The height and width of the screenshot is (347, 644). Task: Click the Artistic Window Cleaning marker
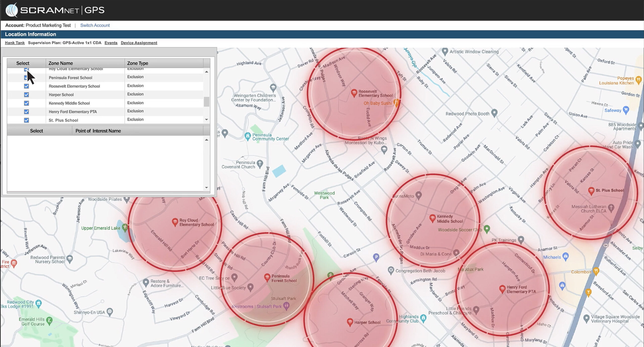click(x=445, y=52)
